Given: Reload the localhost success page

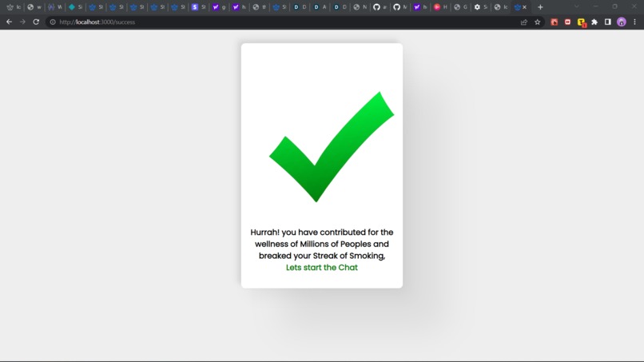Looking at the screenshot, I should pos(36,22).
